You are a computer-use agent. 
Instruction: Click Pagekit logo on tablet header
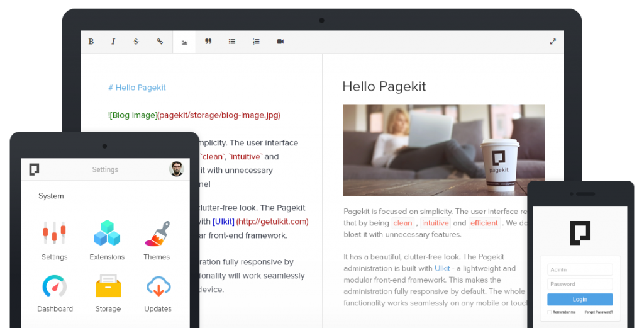34,169
